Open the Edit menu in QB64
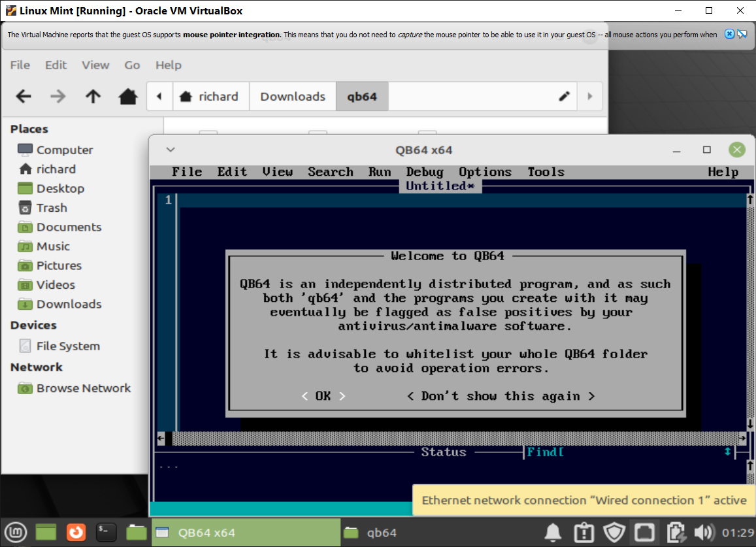 (232, 172)
